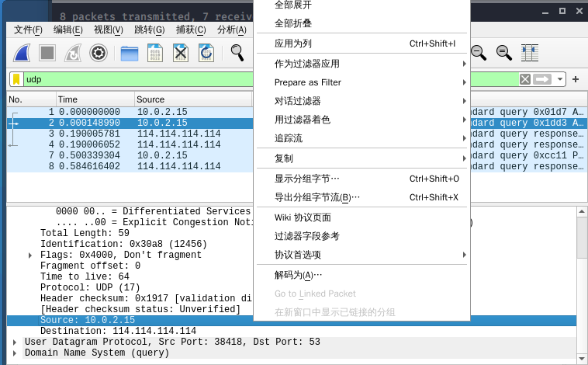Image resolution: width=588 pixels, height=365 pixels.
Task: Sort by the Source column header
Action: click(x=193, y=99)
